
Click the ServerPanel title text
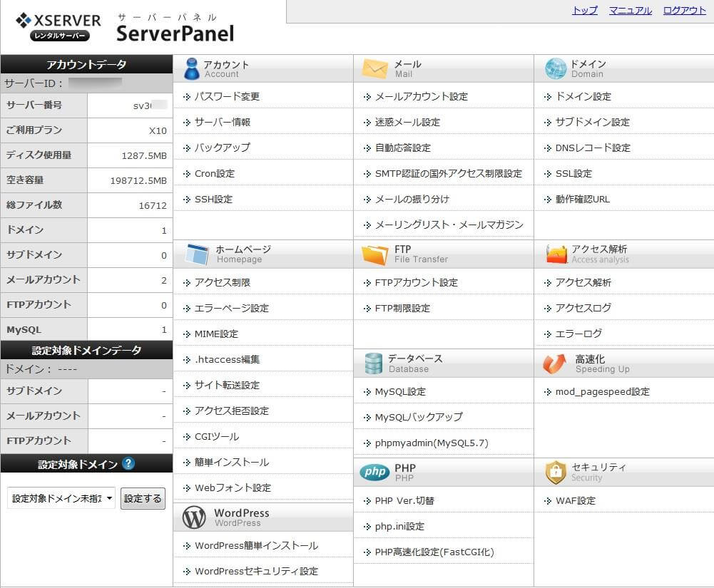(175, 33)
